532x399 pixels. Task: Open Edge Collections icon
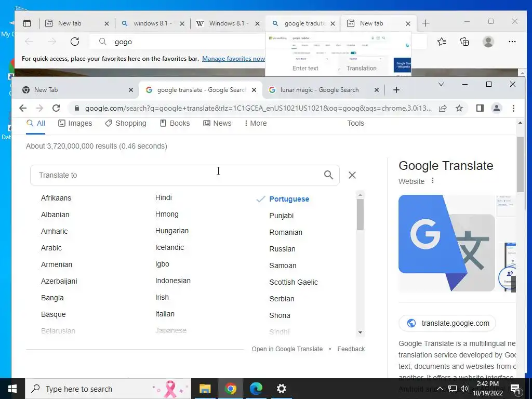(x=464, y=42)
